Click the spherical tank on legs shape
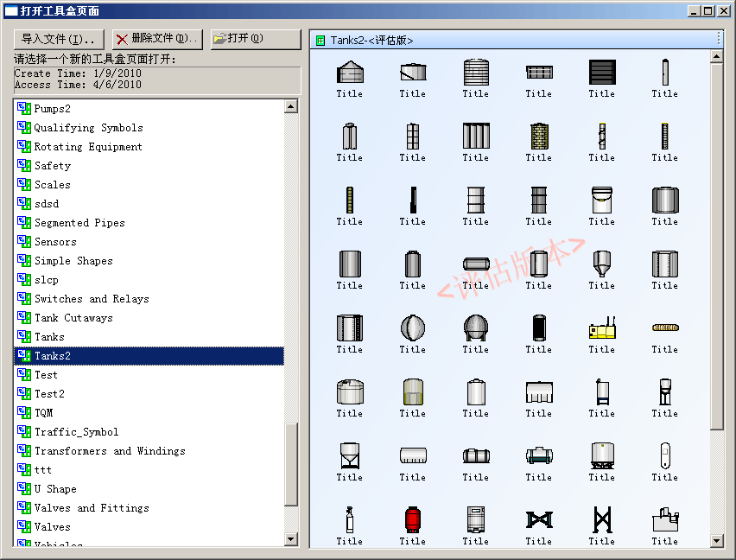Screen dimensions: 736x560 coord(475,328)
